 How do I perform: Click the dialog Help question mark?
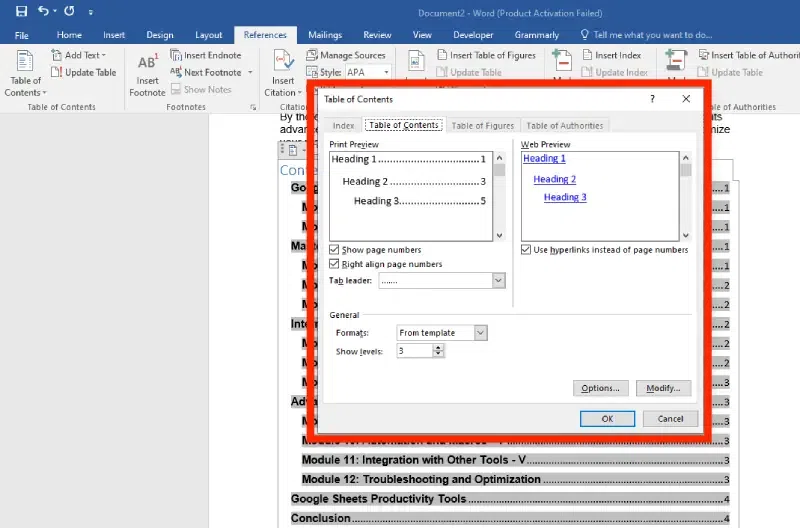click(x=652, y=99)
